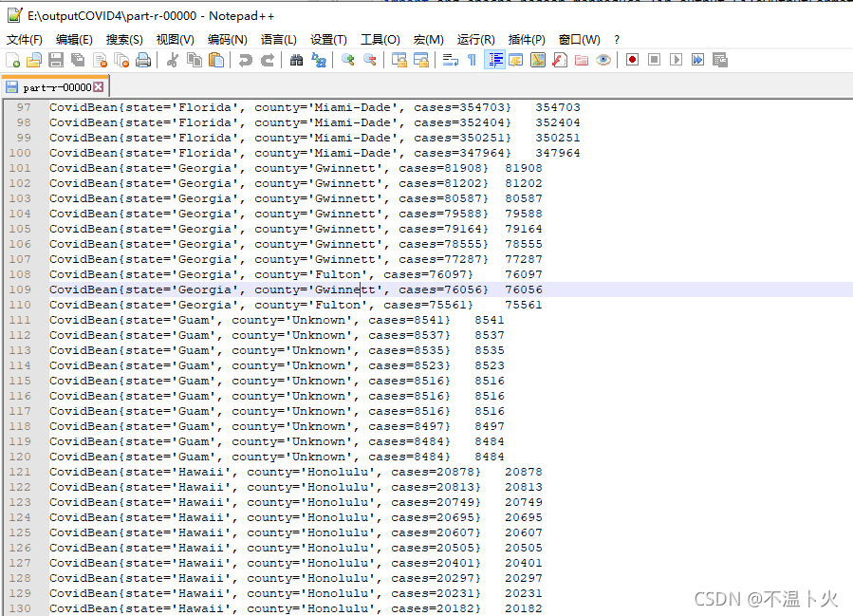The image size is (853, 616).
Task: Play back recorded macro icon
Action: pyautogui.click(x=677, y=60)
